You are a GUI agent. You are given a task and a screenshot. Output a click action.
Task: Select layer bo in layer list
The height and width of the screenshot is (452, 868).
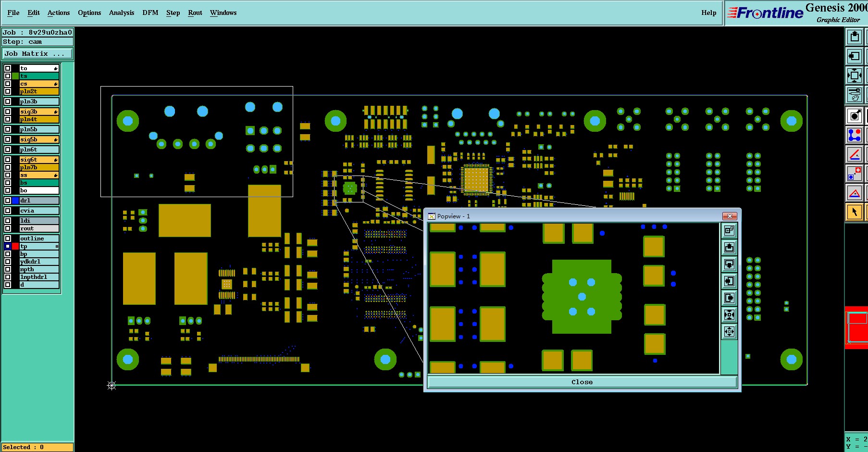click(39, 190)
